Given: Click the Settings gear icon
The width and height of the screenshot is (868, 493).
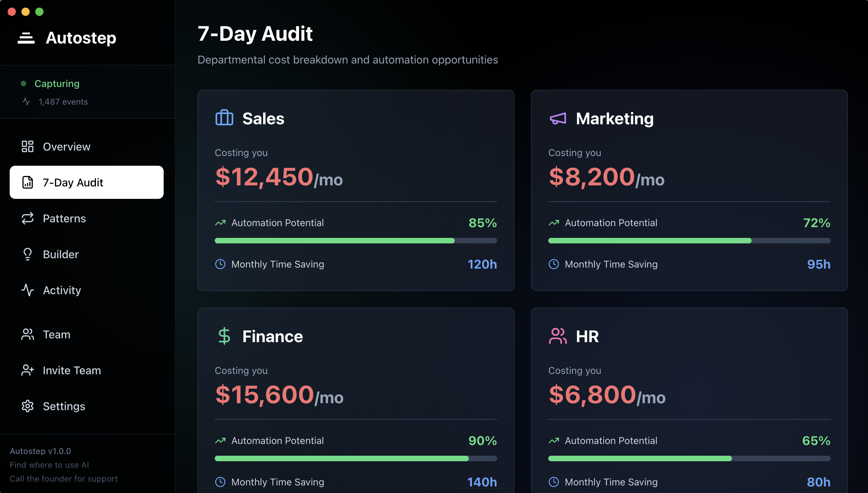Looking at the screenshot, I should coord(28,406).
